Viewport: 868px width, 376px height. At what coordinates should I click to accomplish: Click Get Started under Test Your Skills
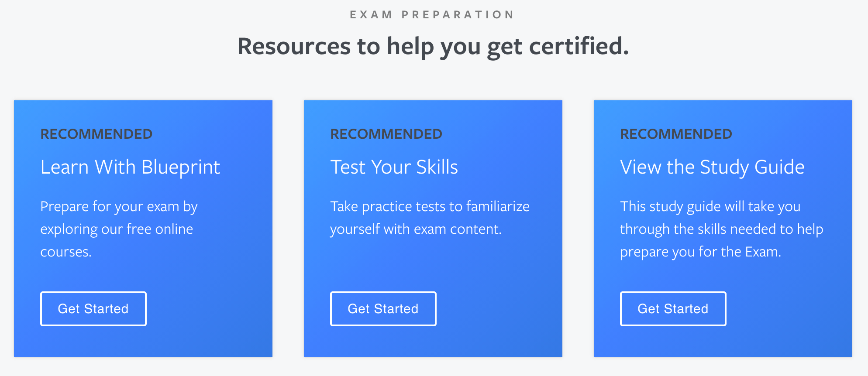coord(383,309)
